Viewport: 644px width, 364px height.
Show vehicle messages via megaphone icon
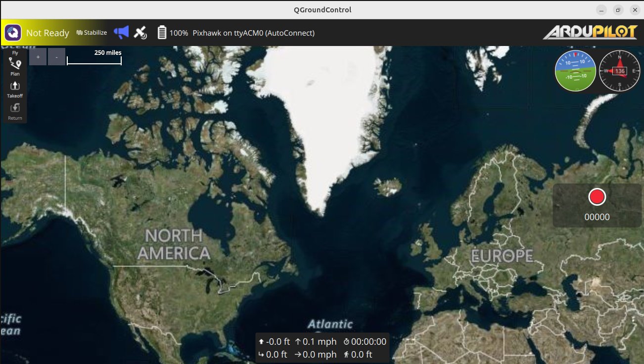point(121,33)
